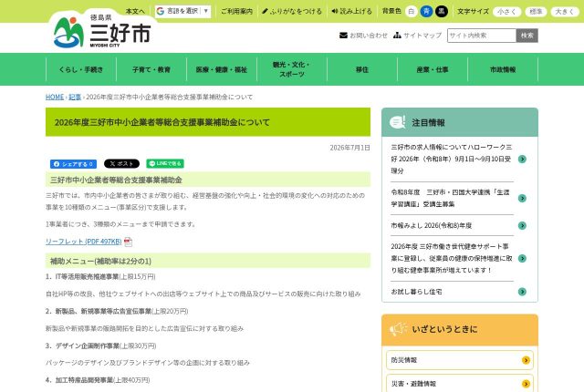584x392 pixels.
Task: Click the arrow icon beside 市報みよし 2026
Action: point(522,225)
